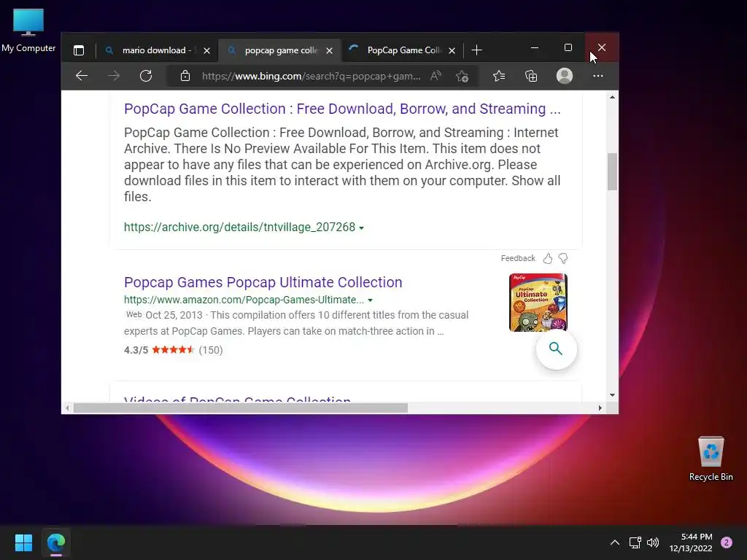Open the Windows Start menu
The image size is (747, 560).
pos(23,542)
